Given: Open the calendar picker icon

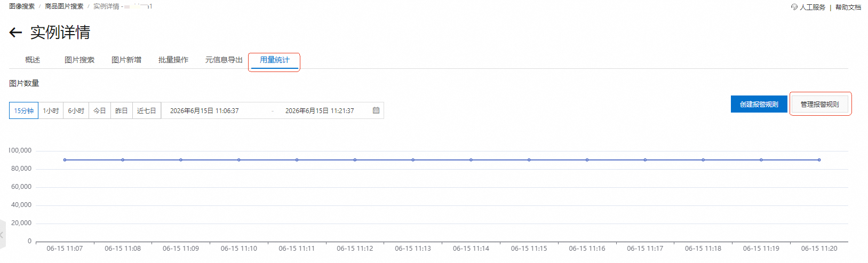Looking at the screenshot, I should click(376, 110).
